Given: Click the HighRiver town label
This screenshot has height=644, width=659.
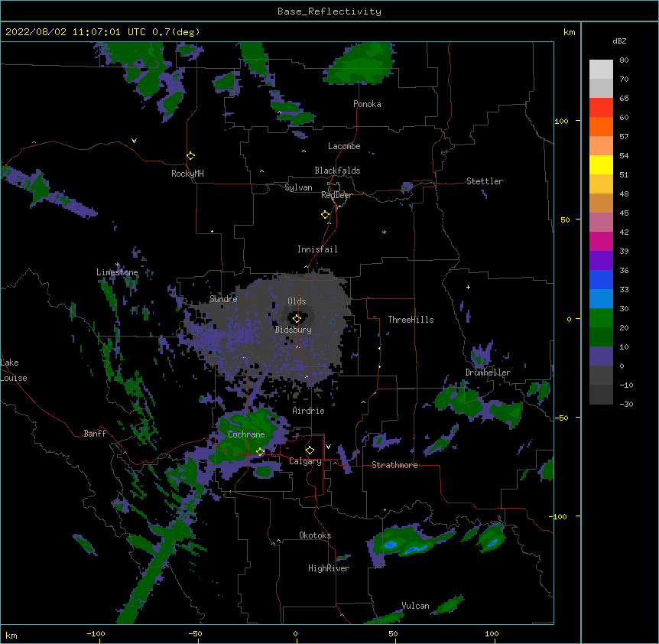Looking at the screenshot, I should pyautogui.click(x=329, y=568).
